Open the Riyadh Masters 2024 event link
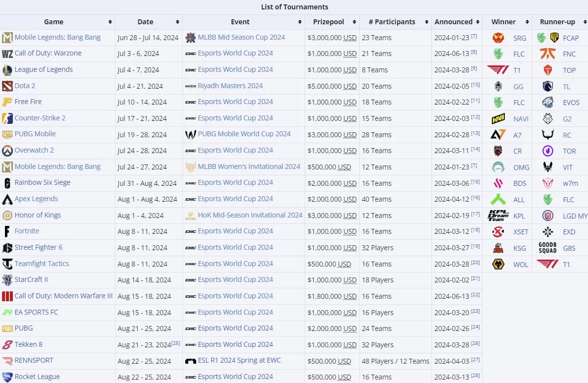588x383 pixels. [x=230, y=86]
